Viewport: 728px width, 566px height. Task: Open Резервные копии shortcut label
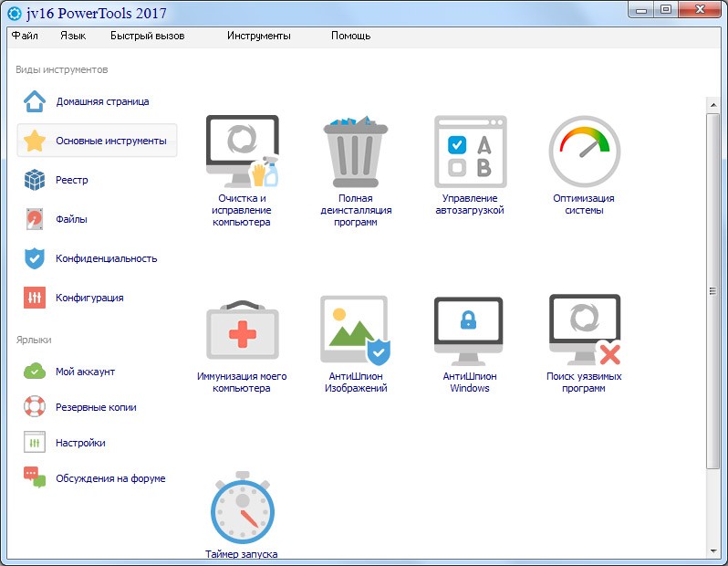click(x=96, y=407)
